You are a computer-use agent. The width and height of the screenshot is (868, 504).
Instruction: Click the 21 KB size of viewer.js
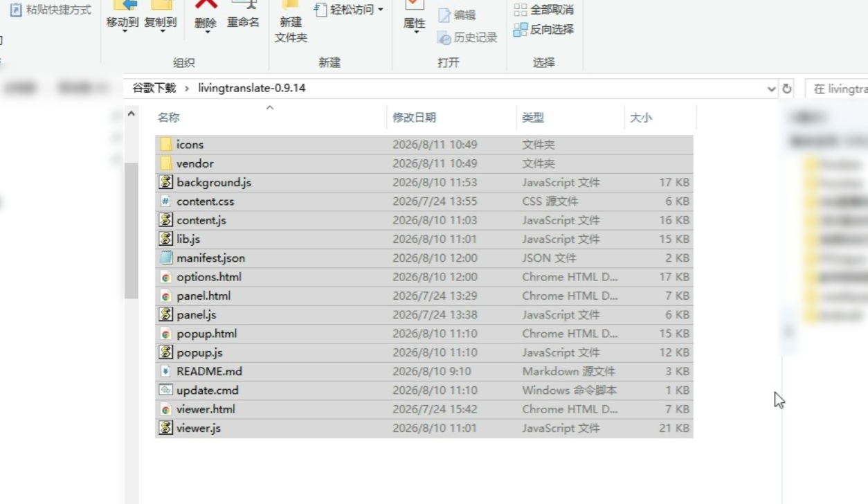[673, 428]
